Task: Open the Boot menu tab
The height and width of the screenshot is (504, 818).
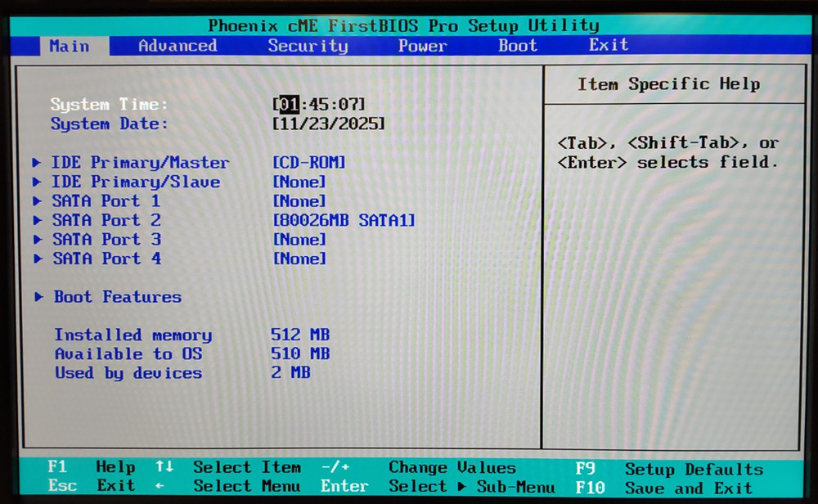Action: pyautogui.click(x=516, y=45)
